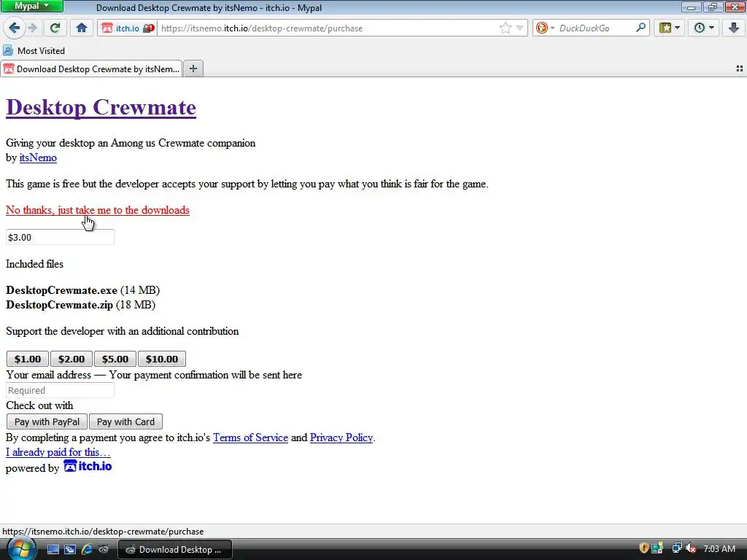Visit the itsNemo author link

pyautogui.click(x=38, y=157)
